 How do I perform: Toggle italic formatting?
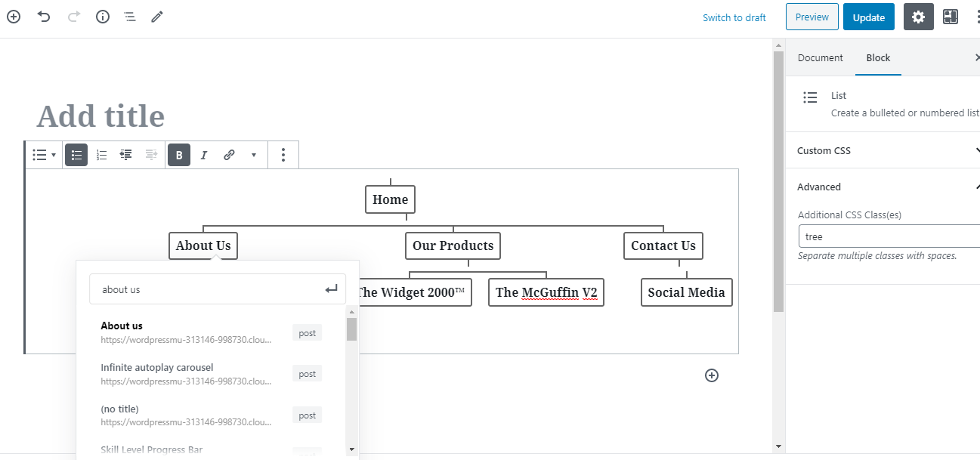pos(203,155)
